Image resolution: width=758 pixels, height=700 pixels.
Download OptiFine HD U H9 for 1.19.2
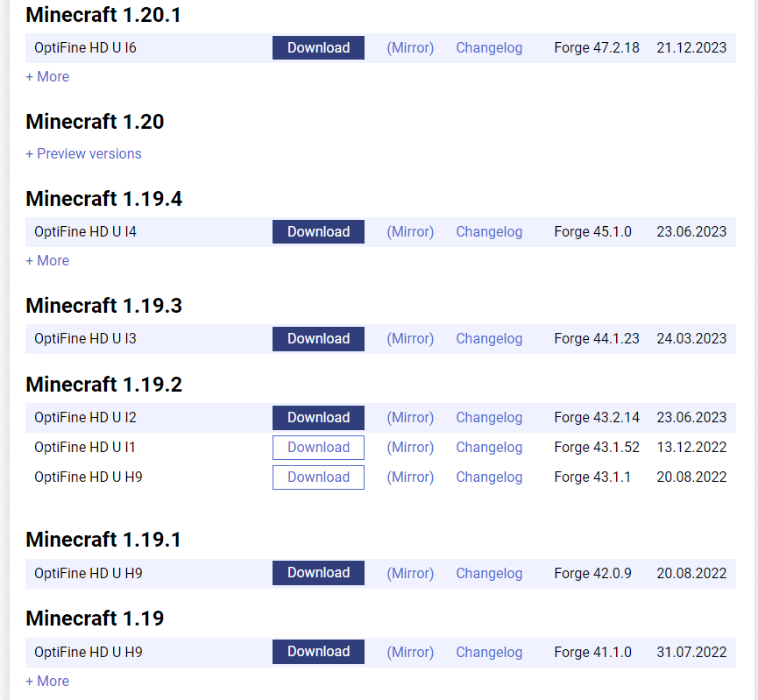[318, 477]
